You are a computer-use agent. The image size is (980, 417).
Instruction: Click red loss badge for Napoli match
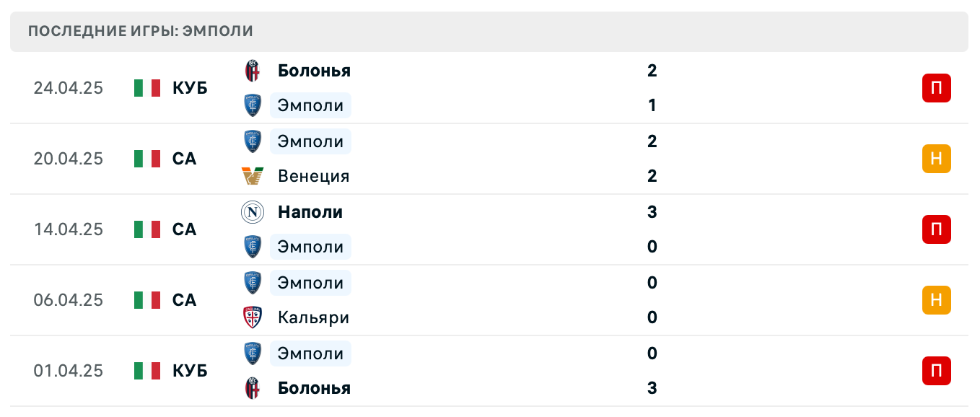pyautogui.click(x=936, y=229)
